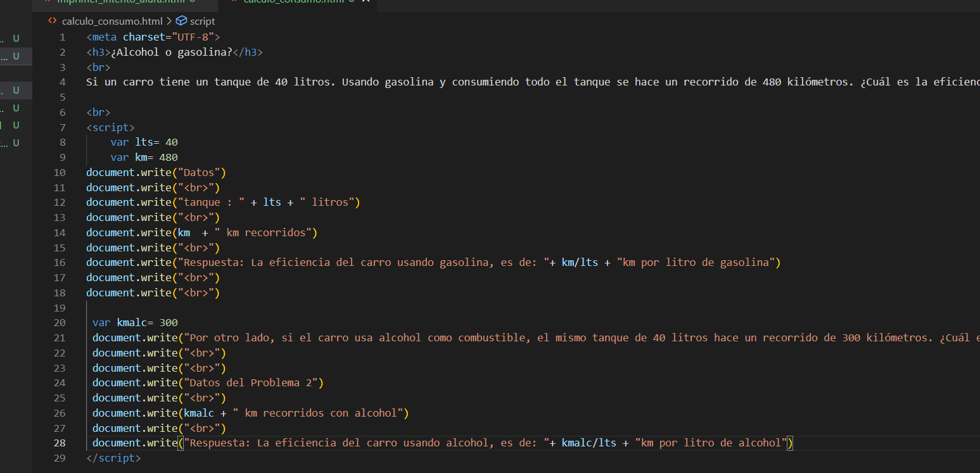980x473 pixels.
Task: Click the empty line 5 in the editor
Action: click(x=532, y=97)
